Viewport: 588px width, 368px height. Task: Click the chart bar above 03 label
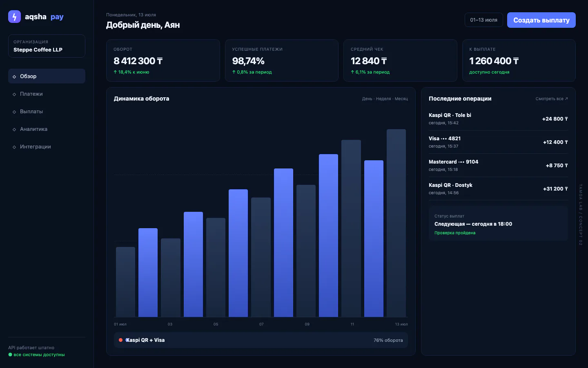pyautogui.click(x=171, y=278)
